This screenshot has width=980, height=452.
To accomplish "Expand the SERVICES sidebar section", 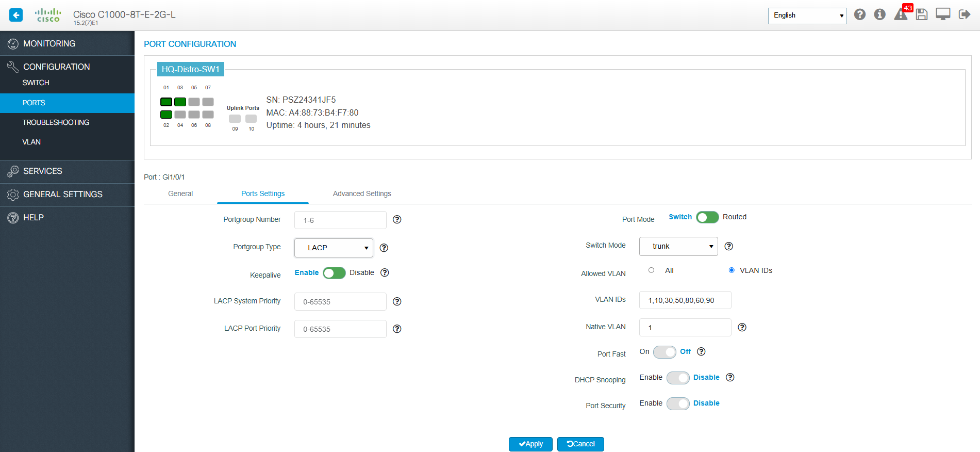I will coord(67,171).
